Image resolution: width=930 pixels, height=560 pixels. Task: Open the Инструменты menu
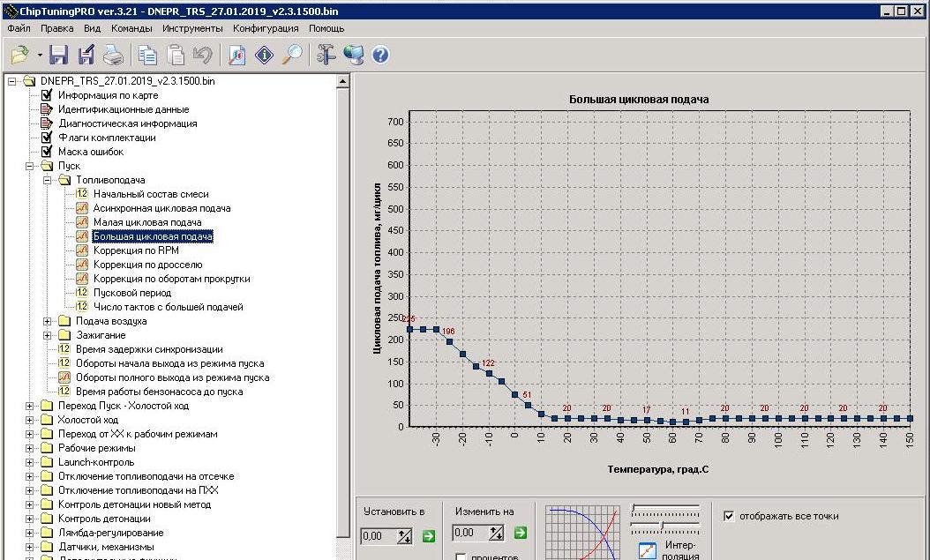click(x=192, y=28)
